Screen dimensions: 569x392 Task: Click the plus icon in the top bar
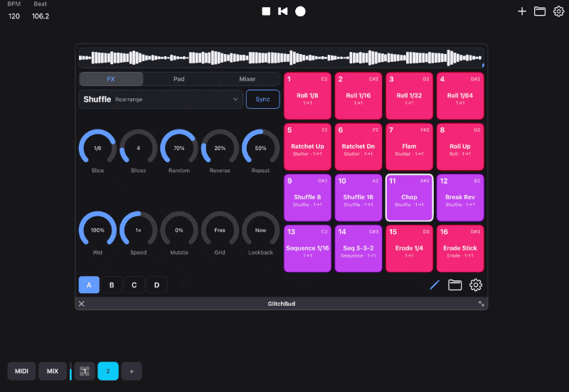click(522, 11)
